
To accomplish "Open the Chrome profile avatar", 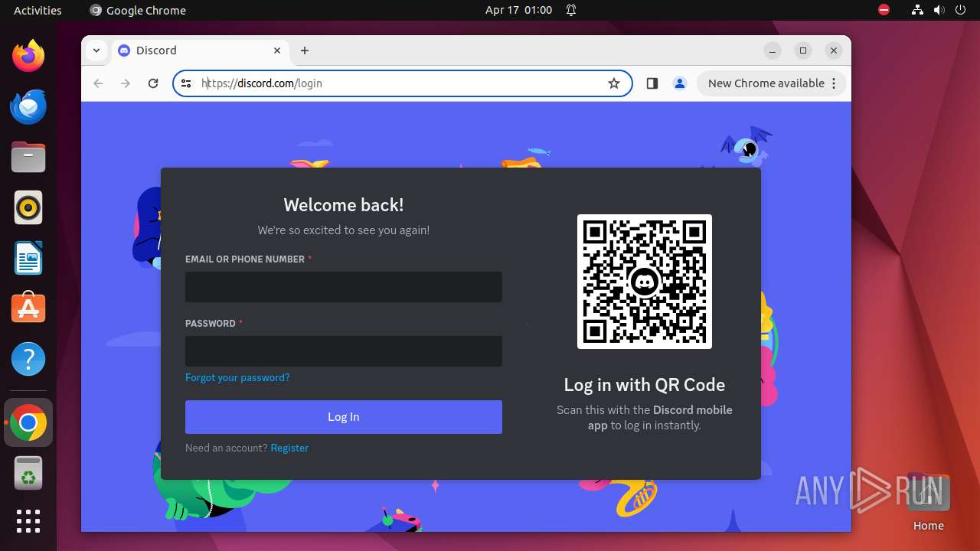I will tap(680, 83).
